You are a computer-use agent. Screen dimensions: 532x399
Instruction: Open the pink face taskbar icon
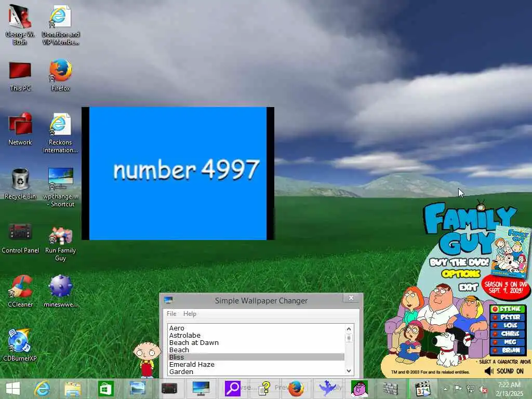pos(360,389)
